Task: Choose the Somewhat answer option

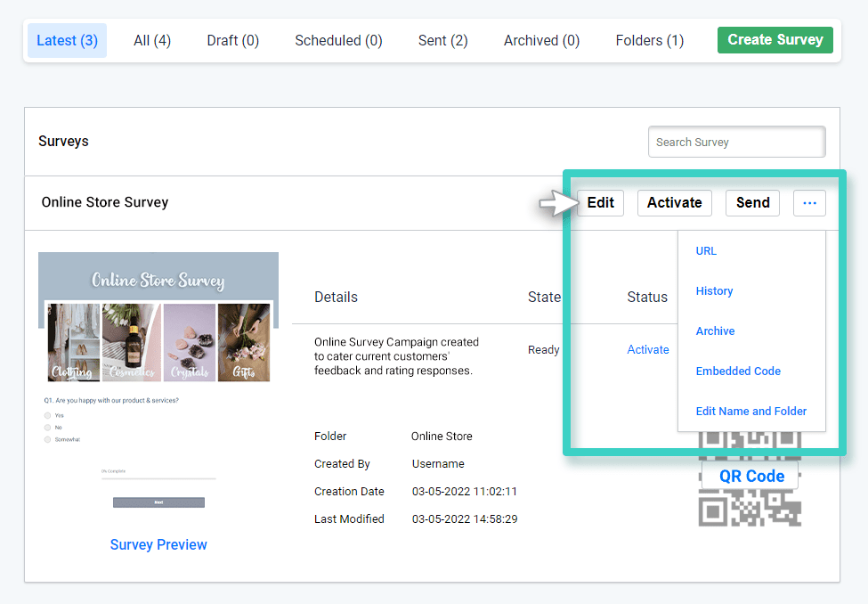Action: pyautogui.click(x=47, y=439)
